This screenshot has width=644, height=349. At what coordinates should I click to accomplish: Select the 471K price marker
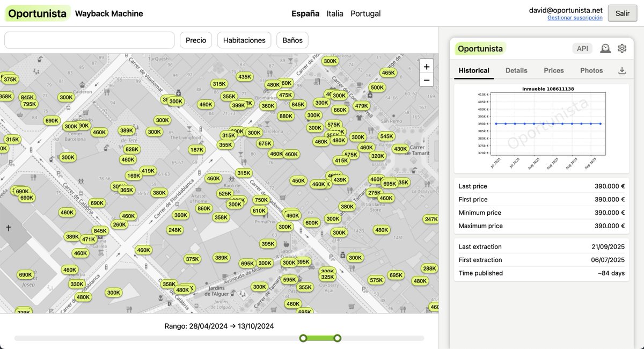pos(89,239)
